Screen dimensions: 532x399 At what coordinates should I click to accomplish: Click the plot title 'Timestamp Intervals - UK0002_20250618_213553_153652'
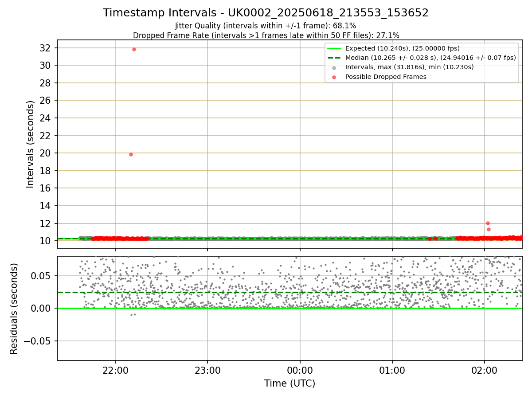pyautogui.click(x=266, y=13)
